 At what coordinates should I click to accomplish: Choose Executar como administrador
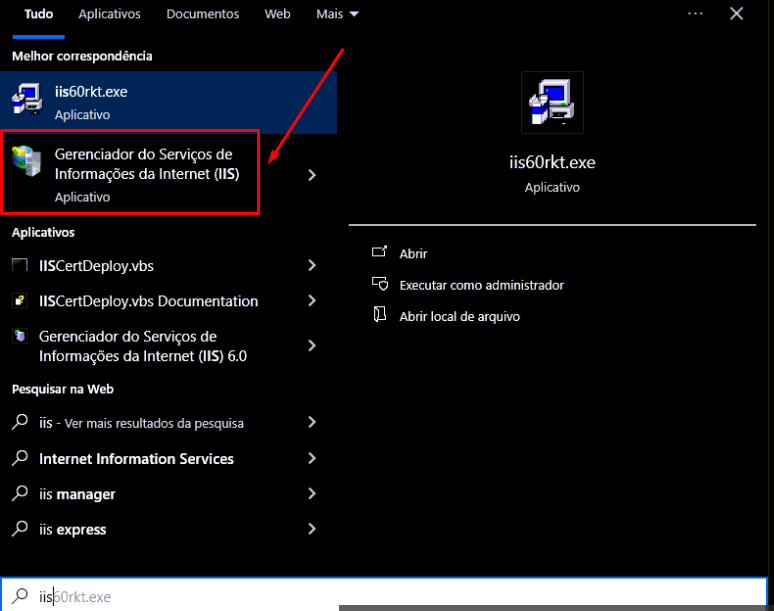coord(481,285)
